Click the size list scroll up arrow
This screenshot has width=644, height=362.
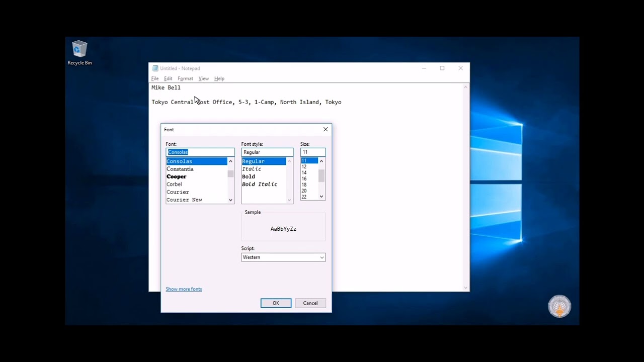(x=321, y=161)
